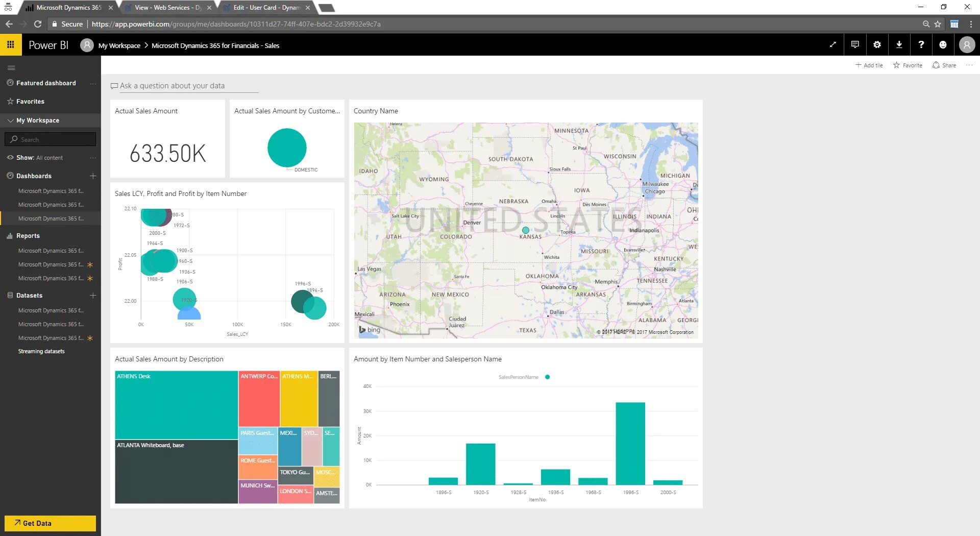Screen dimensions: 980x536
Task: Open the help question mark menu
Action: (x=921, y=45)
